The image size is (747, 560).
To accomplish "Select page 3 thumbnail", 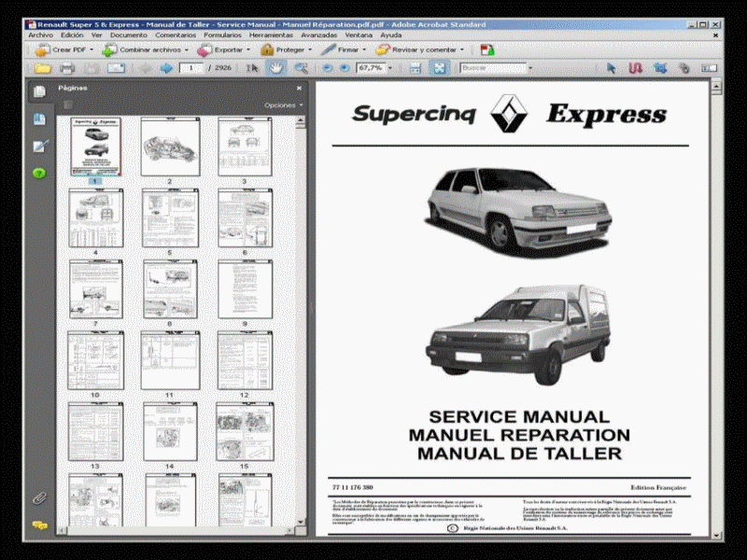I will point(245,147).
